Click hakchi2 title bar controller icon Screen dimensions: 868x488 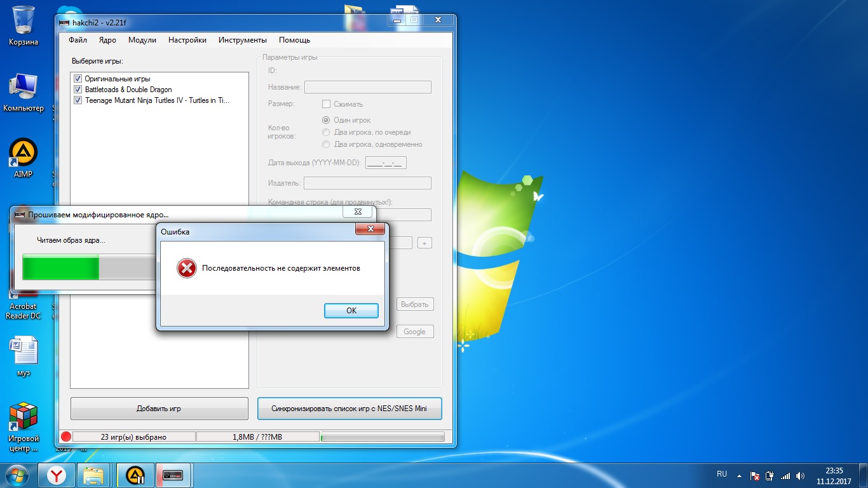(64, 23)
